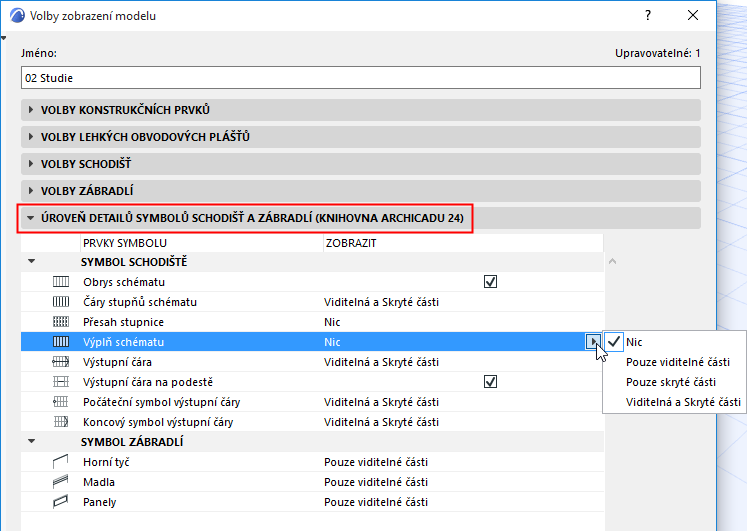Click the Čáry stupňů schématu icon
This screenshot has width=747, height=531.
coord(61,302)
